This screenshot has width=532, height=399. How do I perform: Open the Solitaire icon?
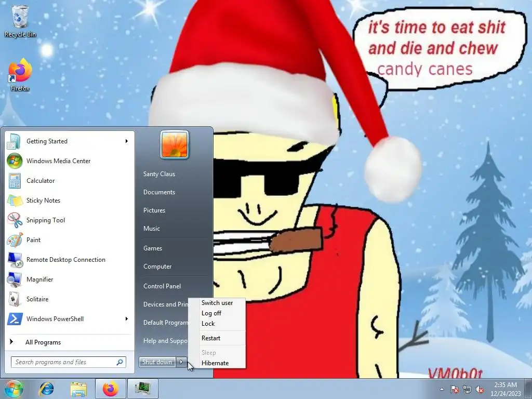pos(15,299)
